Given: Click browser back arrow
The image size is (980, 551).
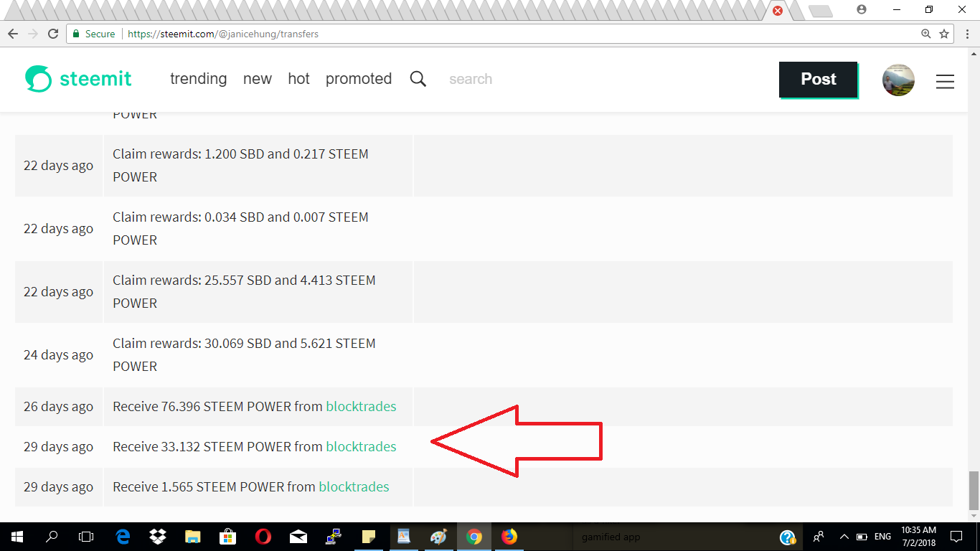Looking at the screenshot, I should pos(13,34).
